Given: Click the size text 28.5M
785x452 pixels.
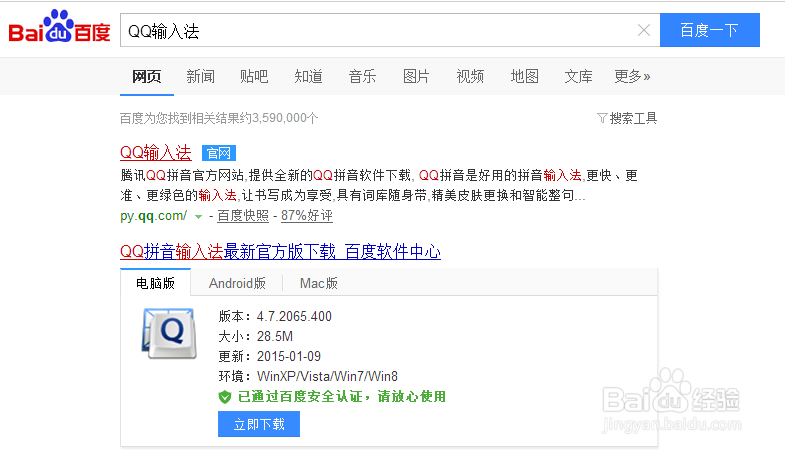Looking at the screenshot, I should tap(275, 336).
